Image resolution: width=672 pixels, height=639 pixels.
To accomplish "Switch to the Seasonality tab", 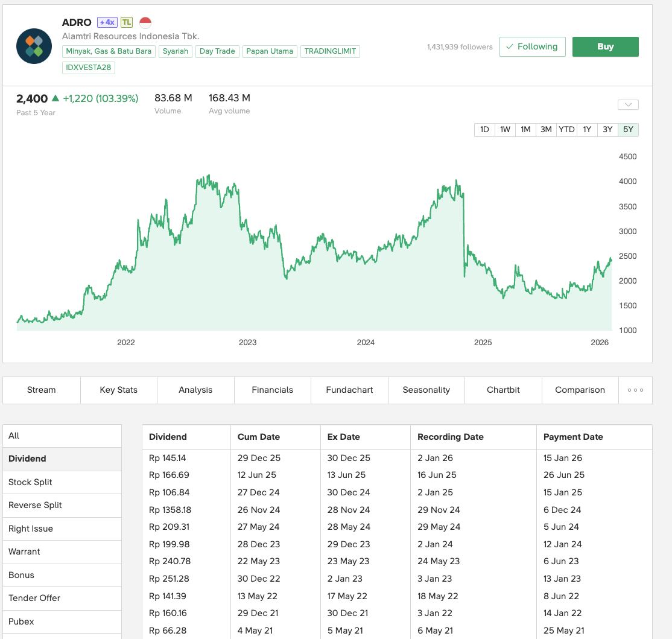I will click(426, 390).
